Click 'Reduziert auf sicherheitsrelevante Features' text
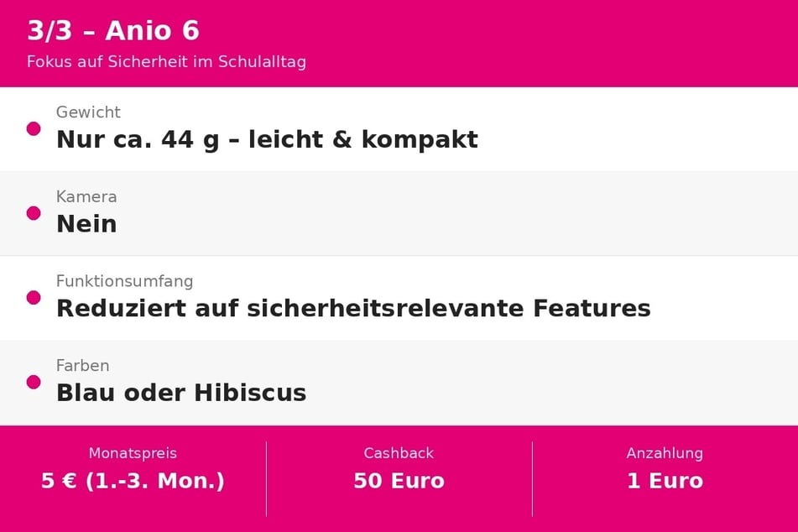The width and height of the screenshot is (798, 532). [353, 309]
